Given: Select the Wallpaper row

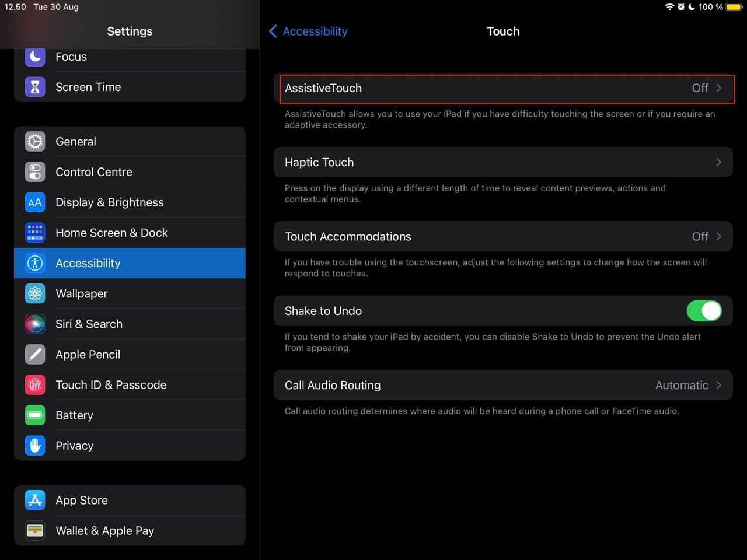Looking at the screenshot, I should (130, 293).
